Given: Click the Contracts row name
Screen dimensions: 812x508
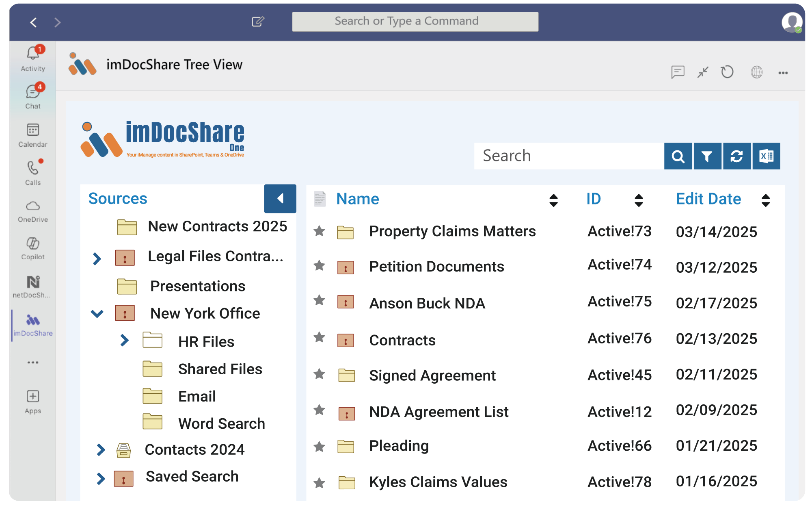Looking at the screenshot, I should tap(402, 340).
